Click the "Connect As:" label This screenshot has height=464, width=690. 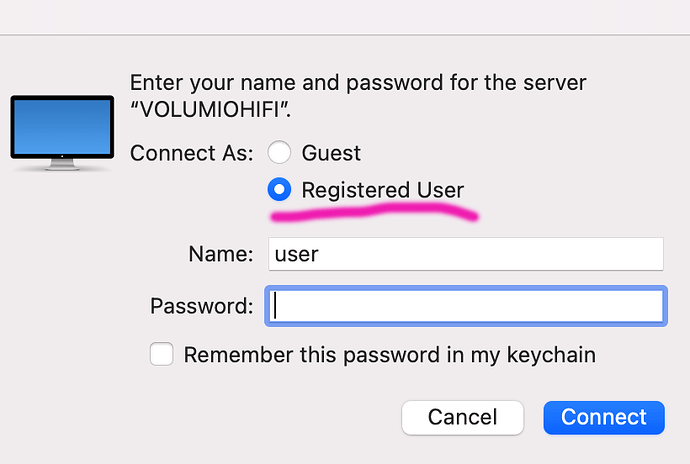pyautogui.click(x=192, y=154)
